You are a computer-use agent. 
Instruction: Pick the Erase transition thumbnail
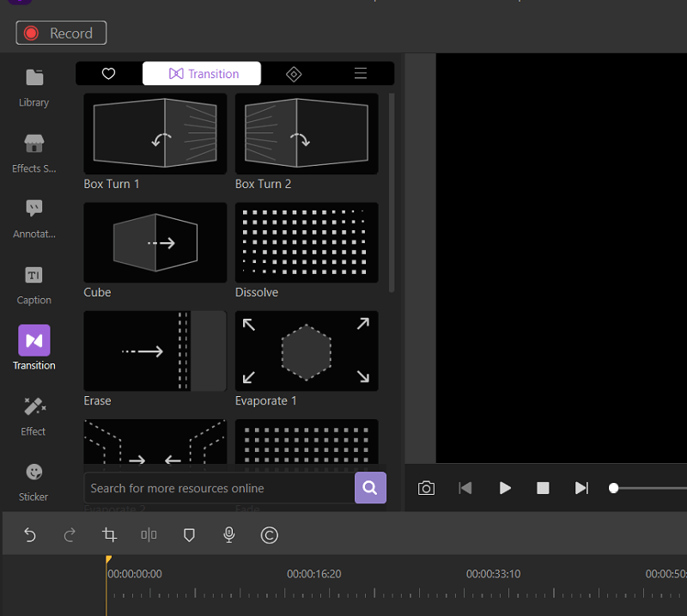(155, 351)
